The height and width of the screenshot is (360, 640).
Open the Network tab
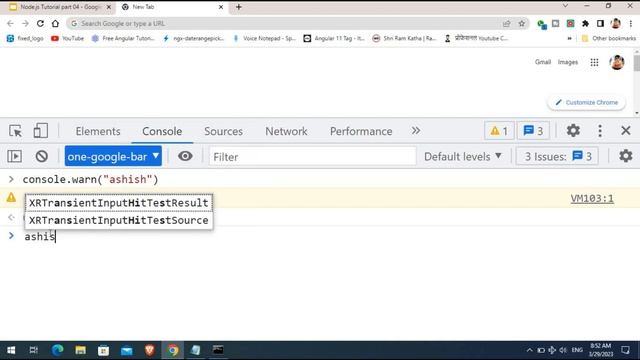point(286,131)
